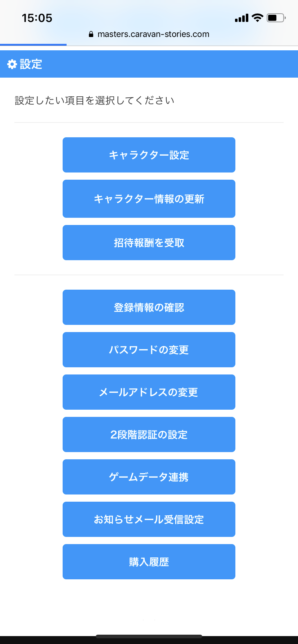Tap the padlock icon in the address bar
This screenshot has width=298, height=644.
point(91,34)
